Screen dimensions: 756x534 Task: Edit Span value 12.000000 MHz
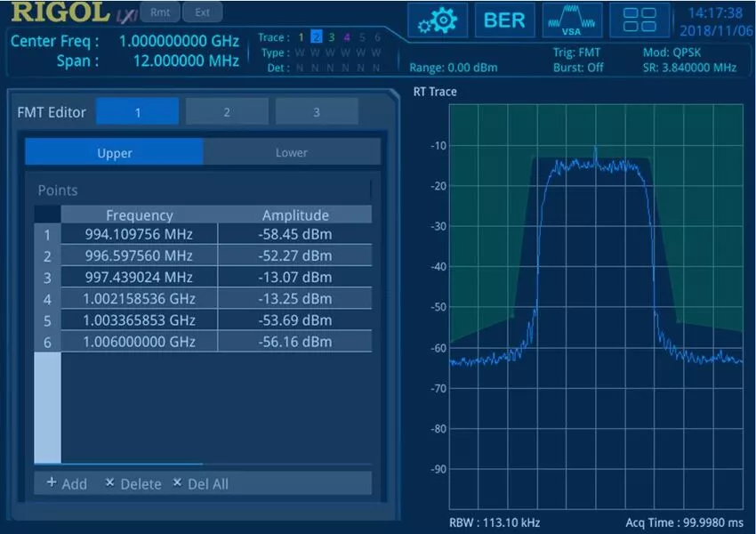pos(186,61)
